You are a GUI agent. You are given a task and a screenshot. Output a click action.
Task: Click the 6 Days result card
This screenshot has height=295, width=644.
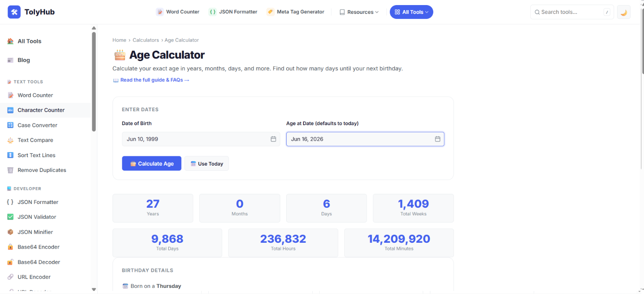pyautogui.click(x=327, y=208)
